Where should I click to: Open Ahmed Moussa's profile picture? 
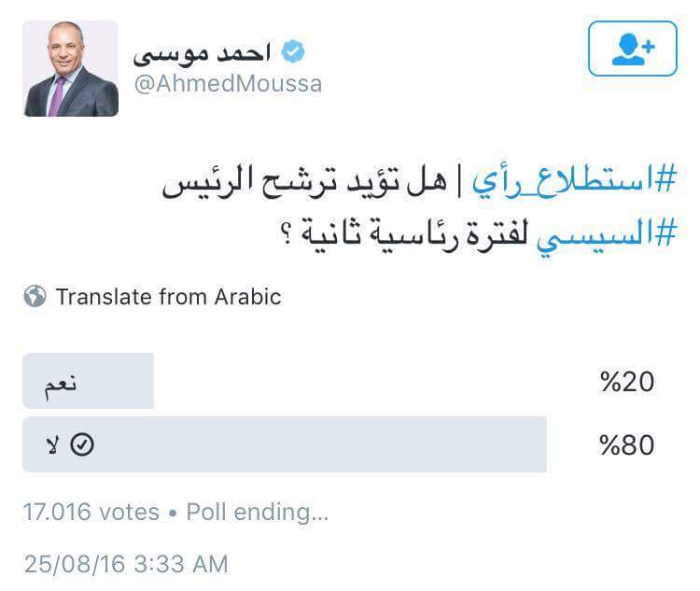pos(71,68)
